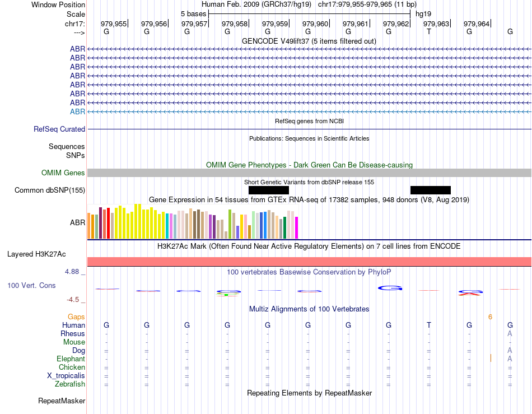Click Repeating Elements by RepeatMasker title
This screenshot has width=532, height=414.
coord(309,393)
